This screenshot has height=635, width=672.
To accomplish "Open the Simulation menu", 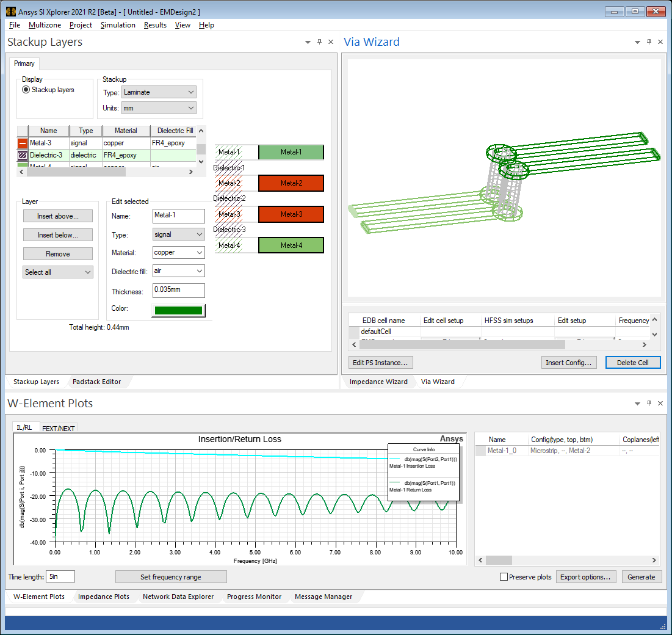I will pyautogui.click(x=118, y=25).
